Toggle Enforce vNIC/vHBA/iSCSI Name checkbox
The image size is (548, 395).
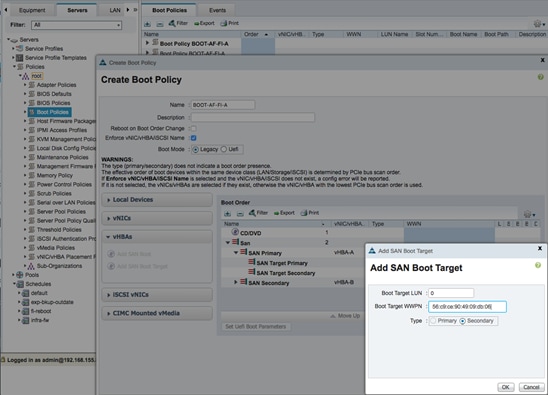(x=194, y=138)
